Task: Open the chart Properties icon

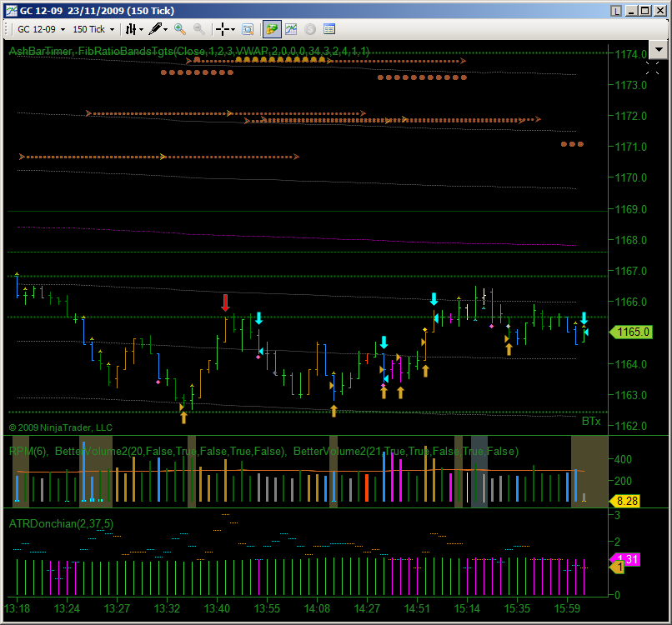Action: (329, 29)
